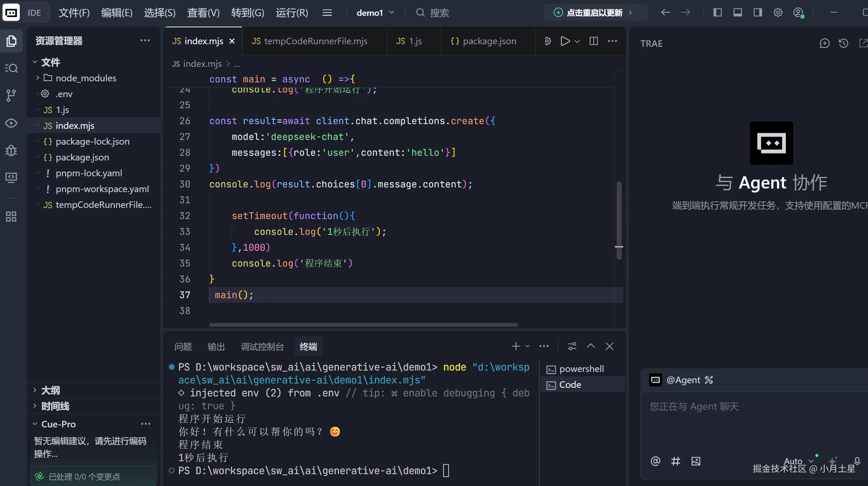Expand the 时间线 timeline section
Viewport: 868px width, 486px height.
click(x=35, y=406)
